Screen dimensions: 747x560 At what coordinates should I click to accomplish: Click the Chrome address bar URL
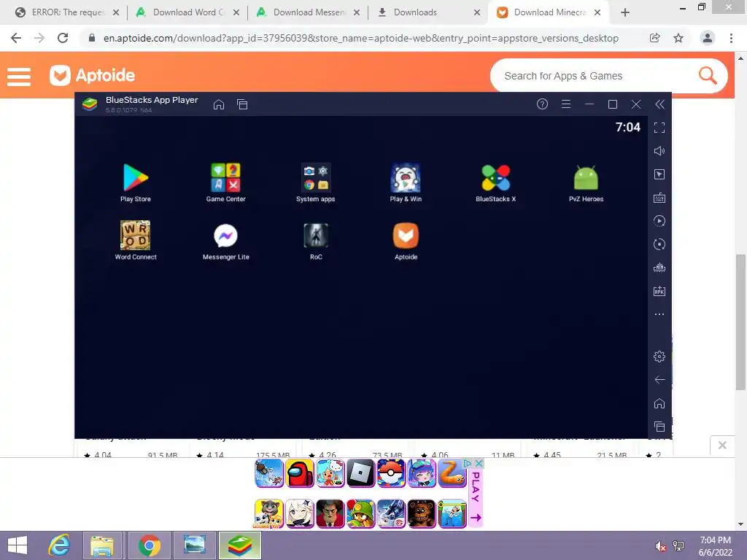click(x=360, y=38)
